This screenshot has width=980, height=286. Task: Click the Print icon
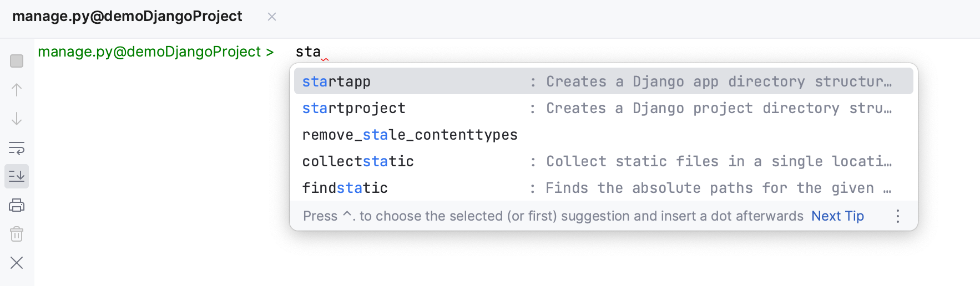(17, 206)
